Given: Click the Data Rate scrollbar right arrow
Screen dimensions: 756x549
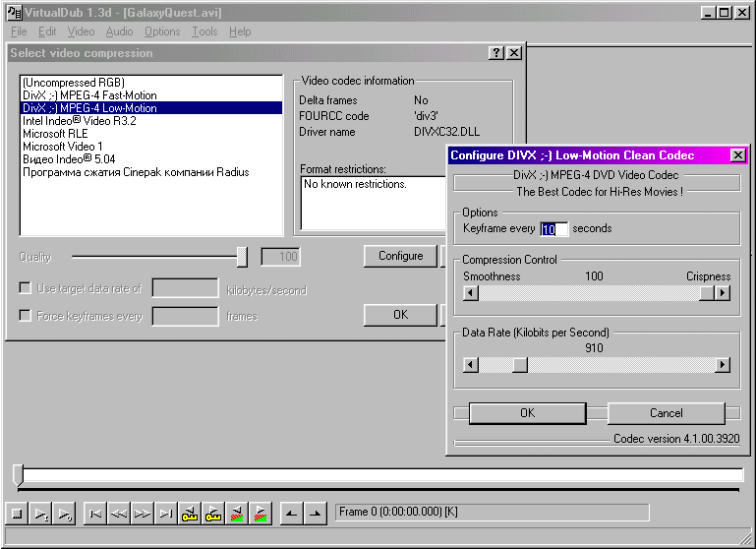Looking at the screenshot, I should pos(723,365).
